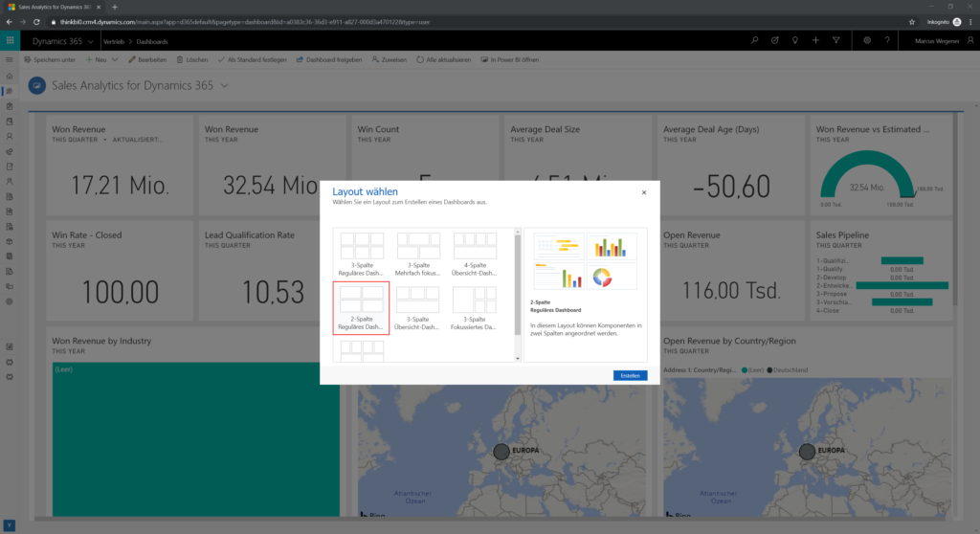Click the help question mark icon

[x=888, y=41]
